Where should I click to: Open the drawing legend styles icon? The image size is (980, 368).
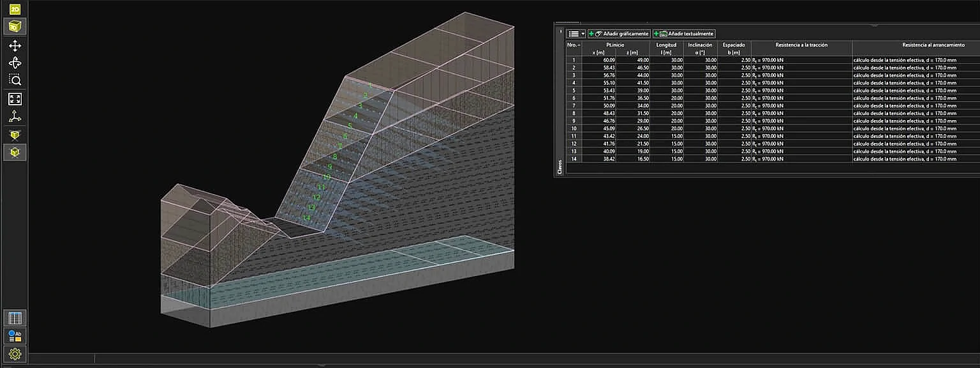[x=15, y=335]
